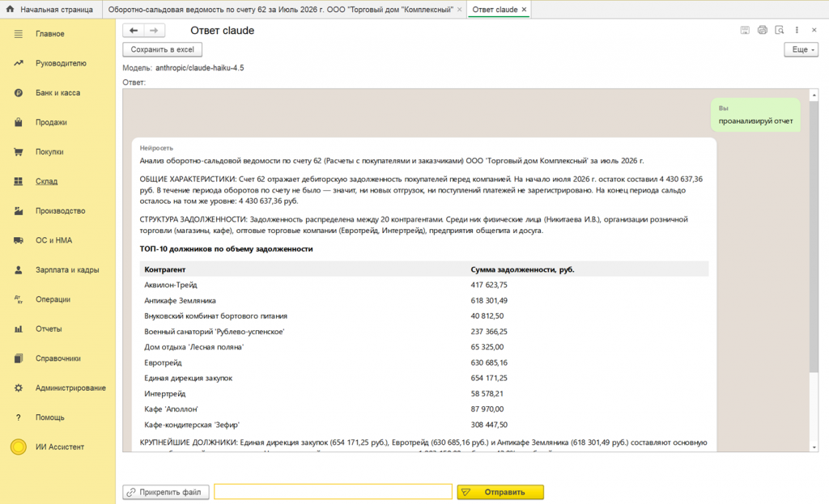Screen dimensions: 829x504
Task: Open the Склад grid icon
Action: [x=19, y=181]
